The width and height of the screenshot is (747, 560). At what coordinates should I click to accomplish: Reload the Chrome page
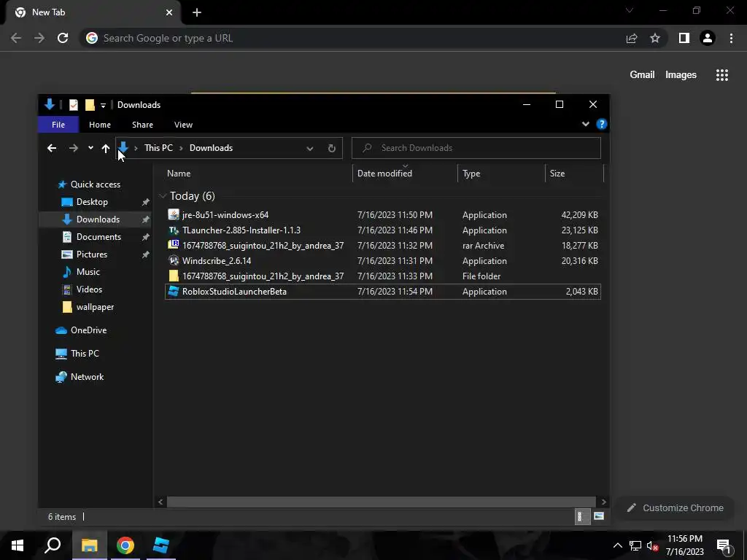63,38
